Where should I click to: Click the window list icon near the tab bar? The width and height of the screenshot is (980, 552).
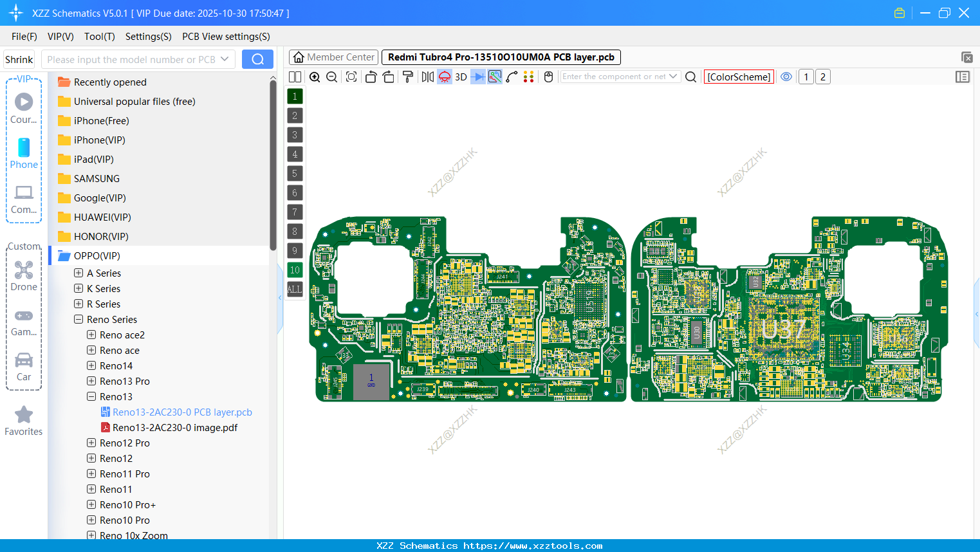(x=966, y=57)
